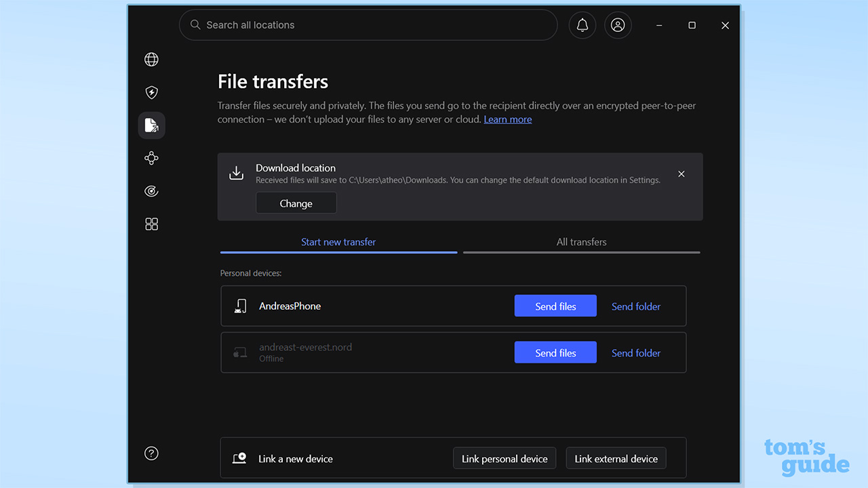Screen dimensions: 868x488
Task: Open the user account profile icon
Action: (x=618, y=25)
